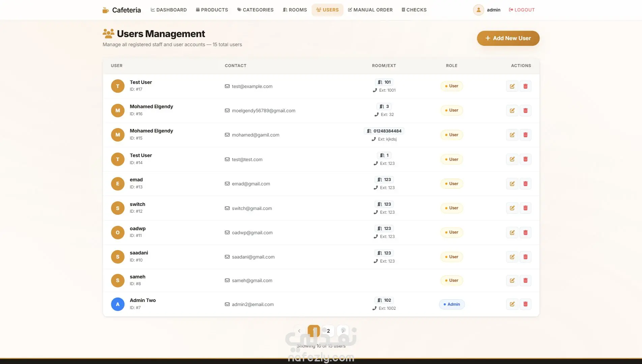Go to next page with the arrow
This screenshot has height=364, width=642.
(x=343, y=331)
